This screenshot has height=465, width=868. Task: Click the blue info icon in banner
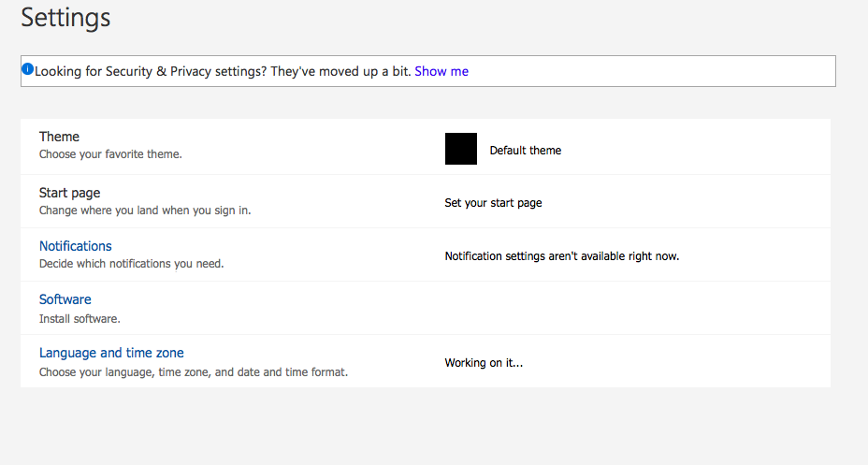[28, 69]
